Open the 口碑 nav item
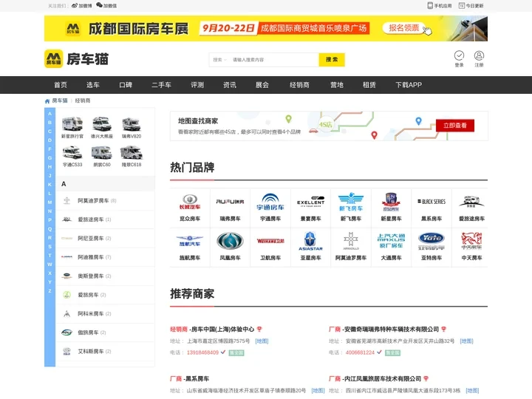The image size is (532, 399). [126, 85]
